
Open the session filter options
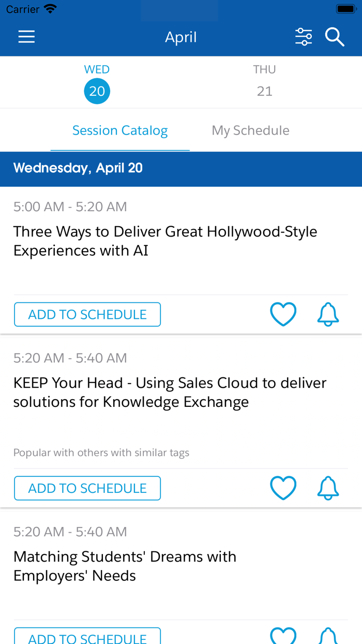(304, 36)
